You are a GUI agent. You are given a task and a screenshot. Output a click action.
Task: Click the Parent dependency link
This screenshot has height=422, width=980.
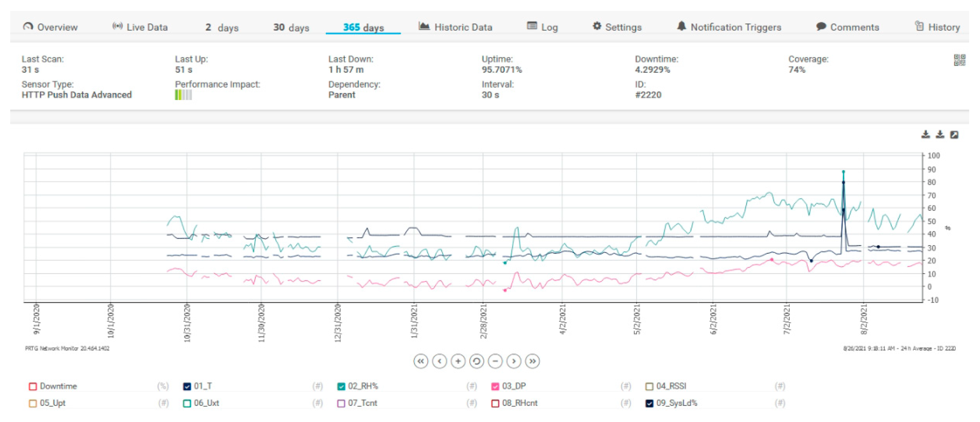[341, 95]
